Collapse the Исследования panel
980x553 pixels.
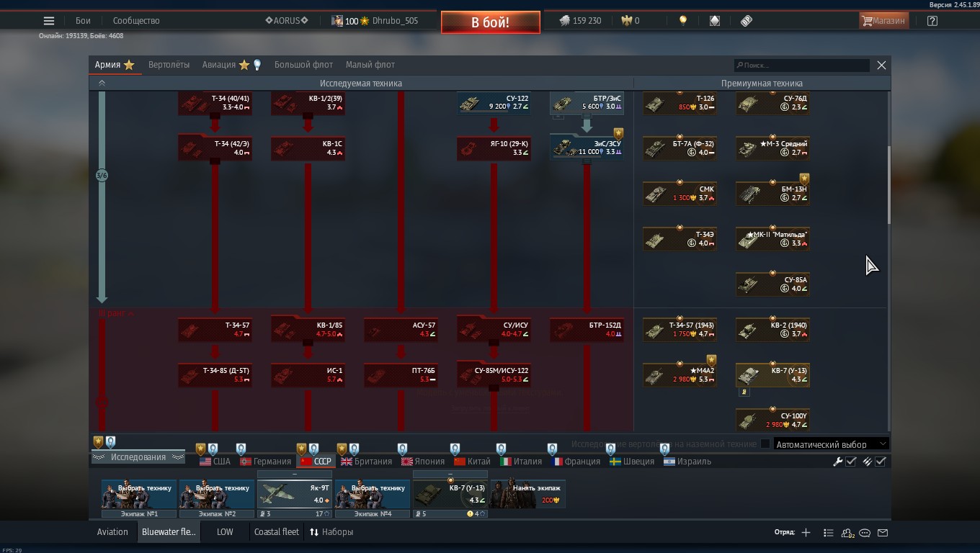(138, 457)
